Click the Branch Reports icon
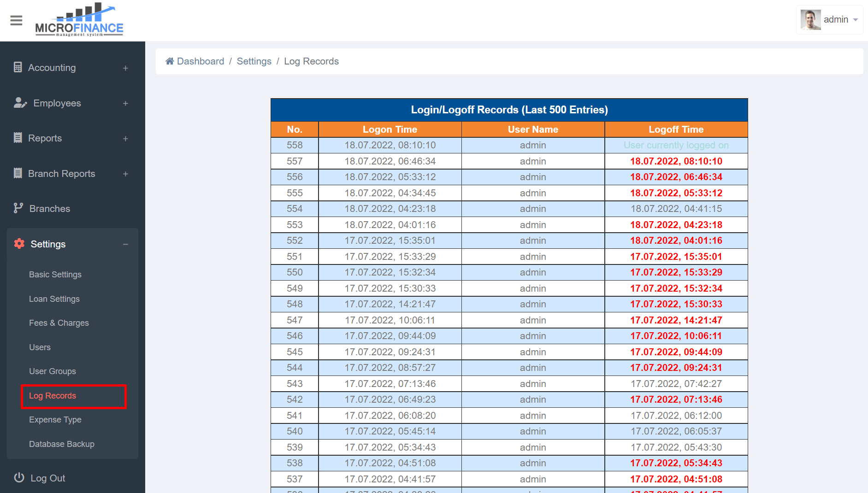The image size is (868, 493). click(18, 173)
